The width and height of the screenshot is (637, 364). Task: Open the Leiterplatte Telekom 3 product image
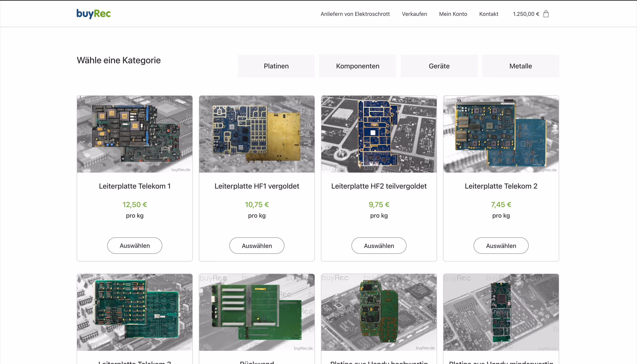pyautogui.click(x=135, y=312)
